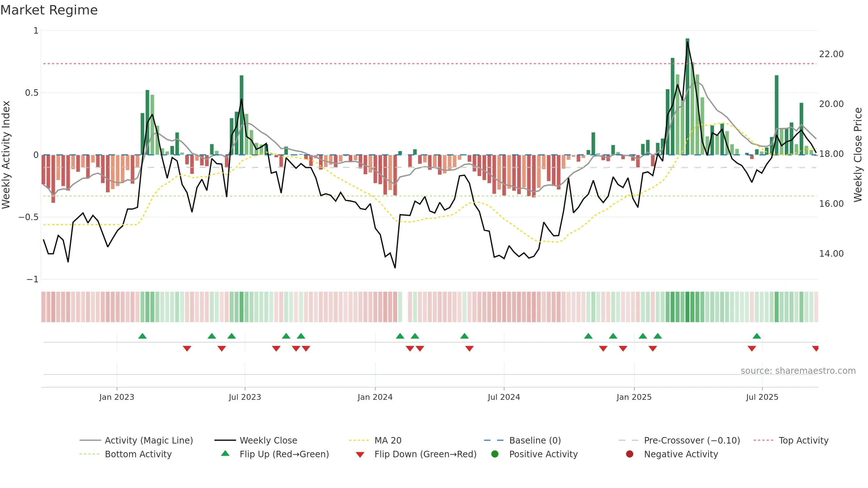868x488 pixels.
Task: Click the −0.5 tick on the activity axis
Action: pos(29,217)
